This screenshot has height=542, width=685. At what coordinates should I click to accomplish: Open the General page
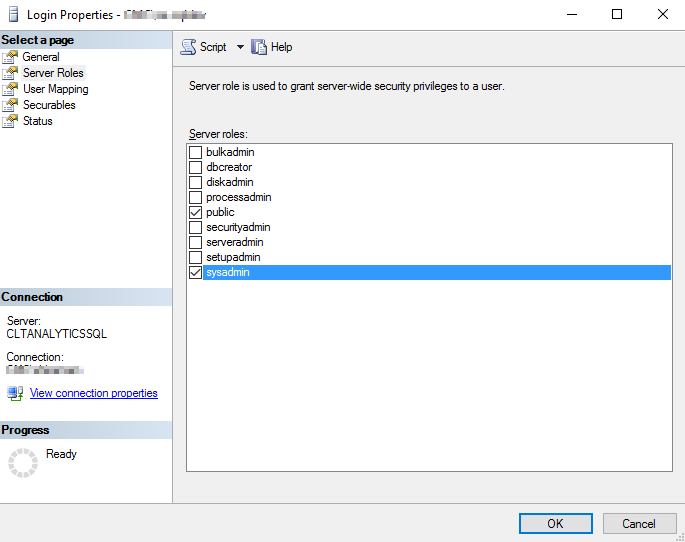point(41,57)
